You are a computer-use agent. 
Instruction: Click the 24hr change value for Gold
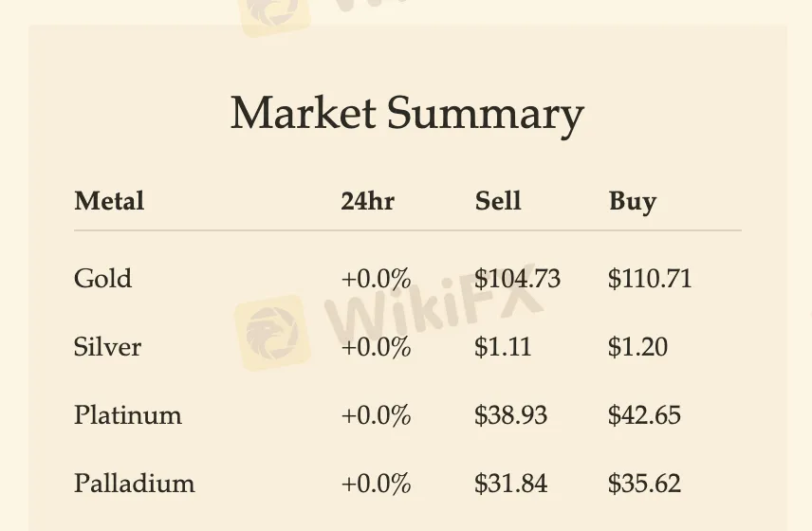[376, 279]
